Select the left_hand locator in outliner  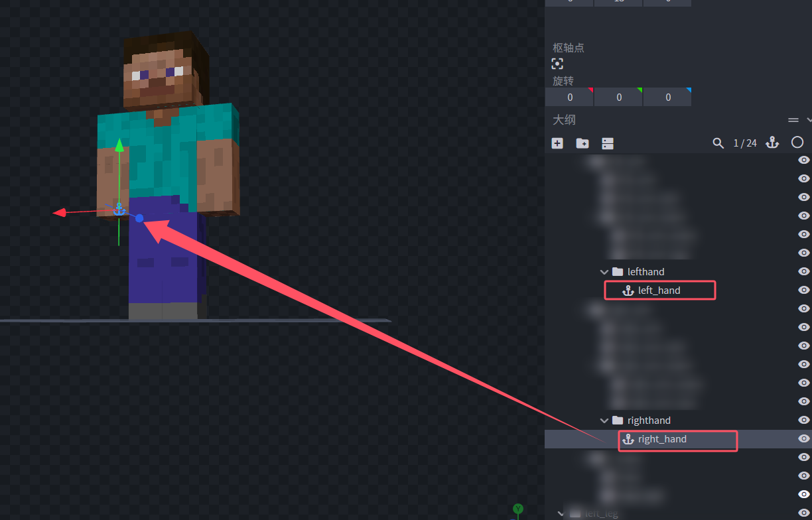(x=659, y=291)
